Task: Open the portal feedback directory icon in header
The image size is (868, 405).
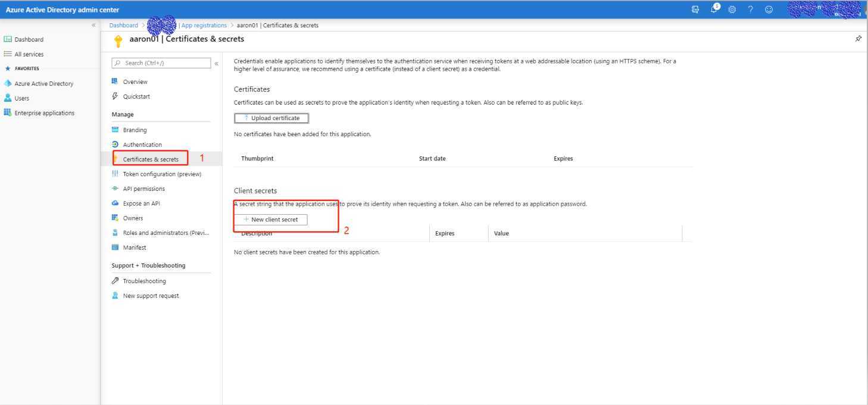Action: (x=695, y=10)
